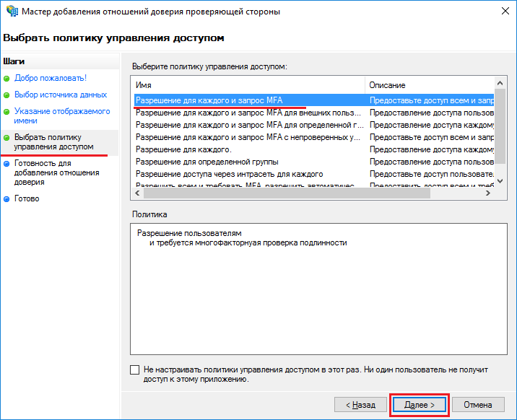Click the green bullet beside «Добро пожаловать!»
The image size is (517, 420).
point(6,78)
